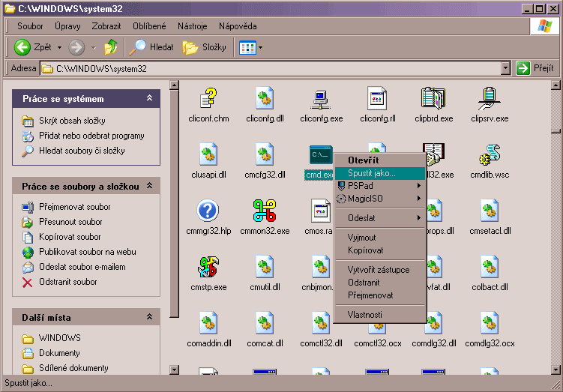Click the Přejmenovat soubor link

[x=74, y=207]
